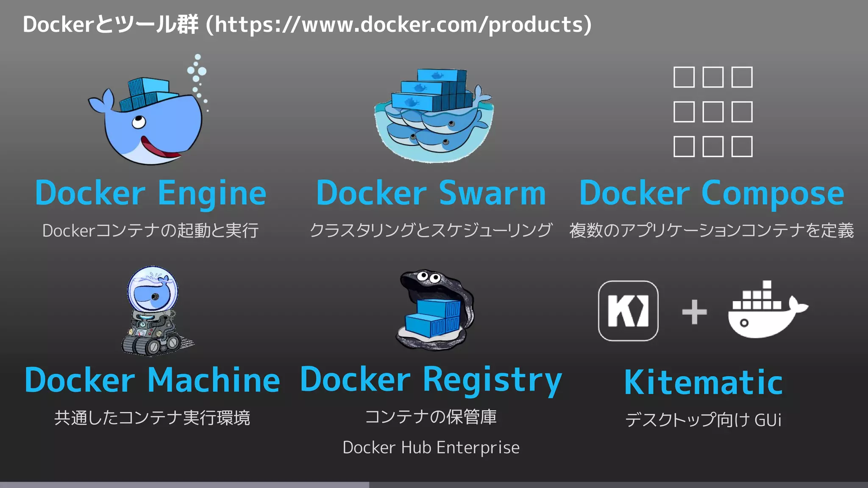Click the text 'デスクトップ向け GUi'
The height and width of the screenshot is (488, 868).
click(703, 420)
